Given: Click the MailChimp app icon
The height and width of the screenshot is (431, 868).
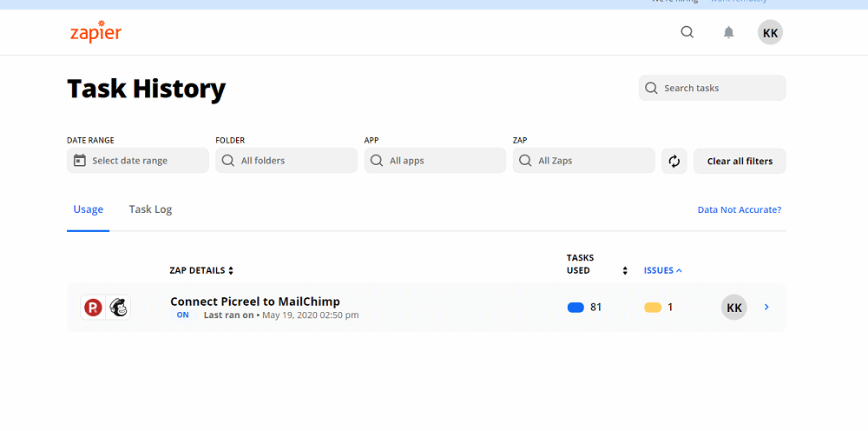Looking at the screenshot, I should pos(117,307).
